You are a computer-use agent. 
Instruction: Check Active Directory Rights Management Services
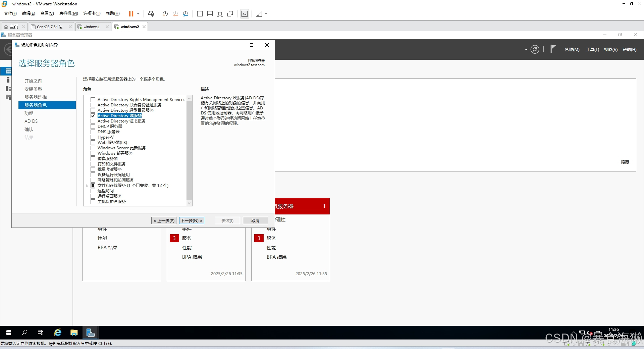[93, 100]
